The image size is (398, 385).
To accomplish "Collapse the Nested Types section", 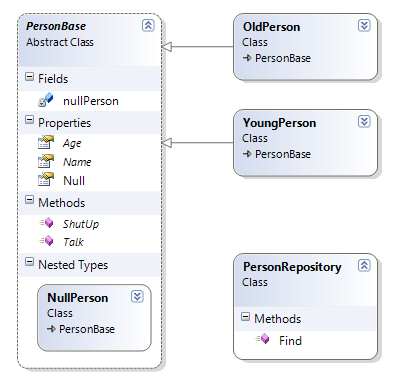I will (30, 262).
